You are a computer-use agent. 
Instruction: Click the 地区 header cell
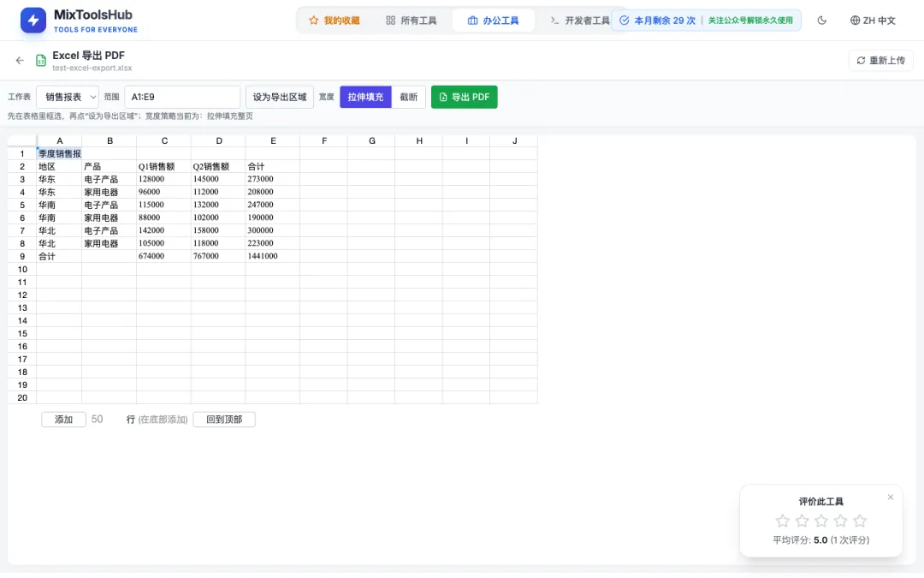(60, 166)
